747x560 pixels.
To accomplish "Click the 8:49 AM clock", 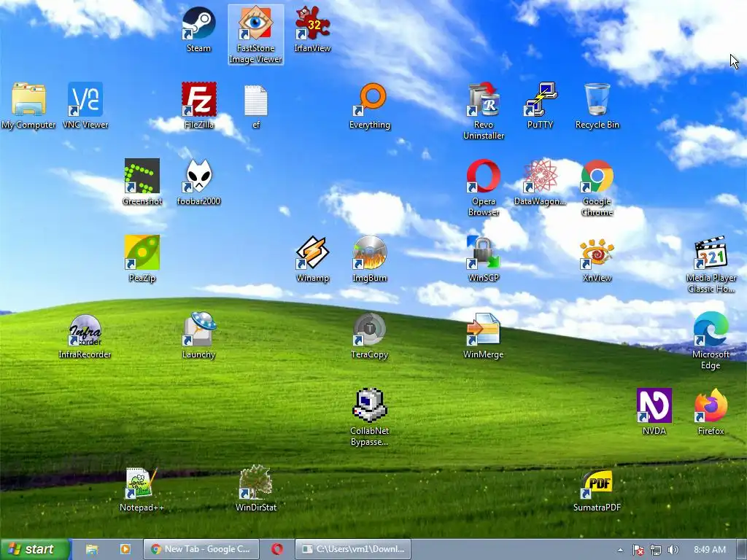I will [709, 550].
